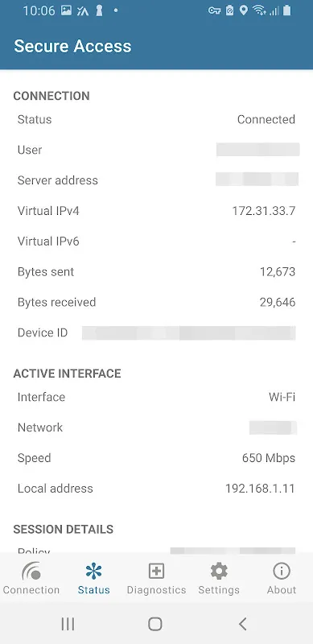Tap the Android recent apps button
Image resolution: width=313 pixels, height=644 pixels.
68,624
